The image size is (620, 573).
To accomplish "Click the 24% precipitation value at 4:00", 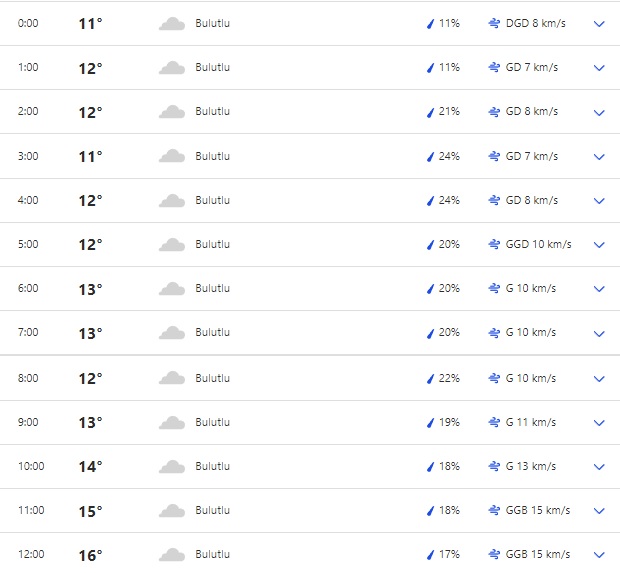I will [449, 201].
